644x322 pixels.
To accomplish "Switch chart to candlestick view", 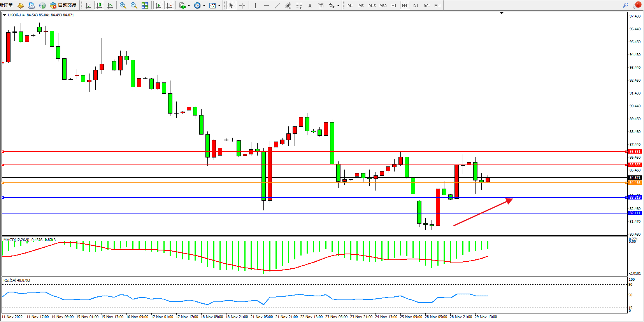I will [x=99, y=5].
